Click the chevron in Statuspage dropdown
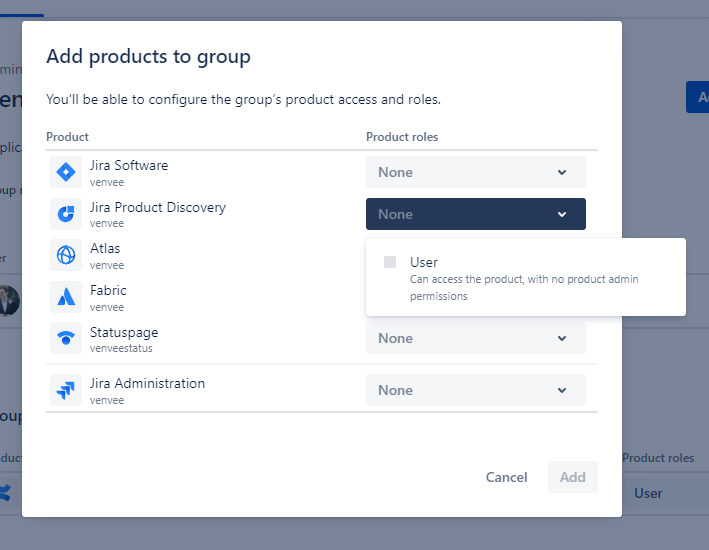The width and height of the screenshot is (709, 550). point(562,338)
